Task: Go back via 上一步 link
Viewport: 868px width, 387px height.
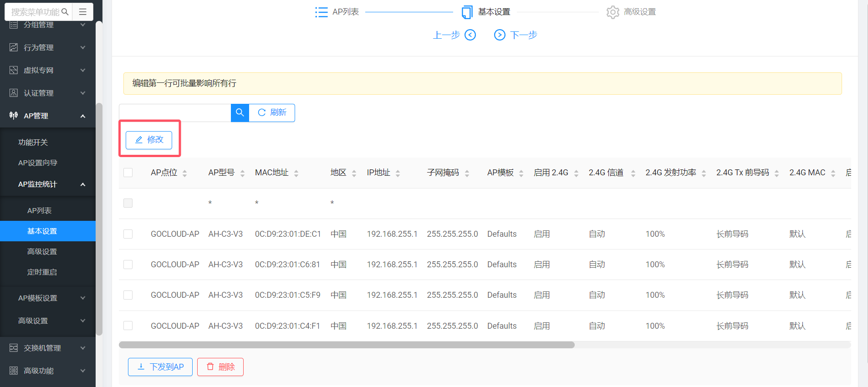Action: (x=446, y=35)
